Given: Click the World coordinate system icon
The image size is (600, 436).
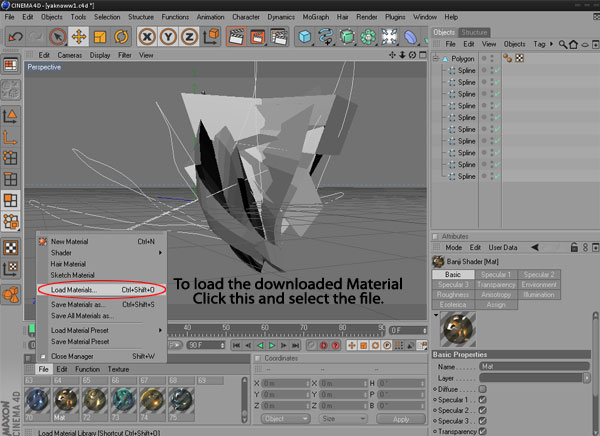Looking at the screenshot, I should click(x=210, y=37).
